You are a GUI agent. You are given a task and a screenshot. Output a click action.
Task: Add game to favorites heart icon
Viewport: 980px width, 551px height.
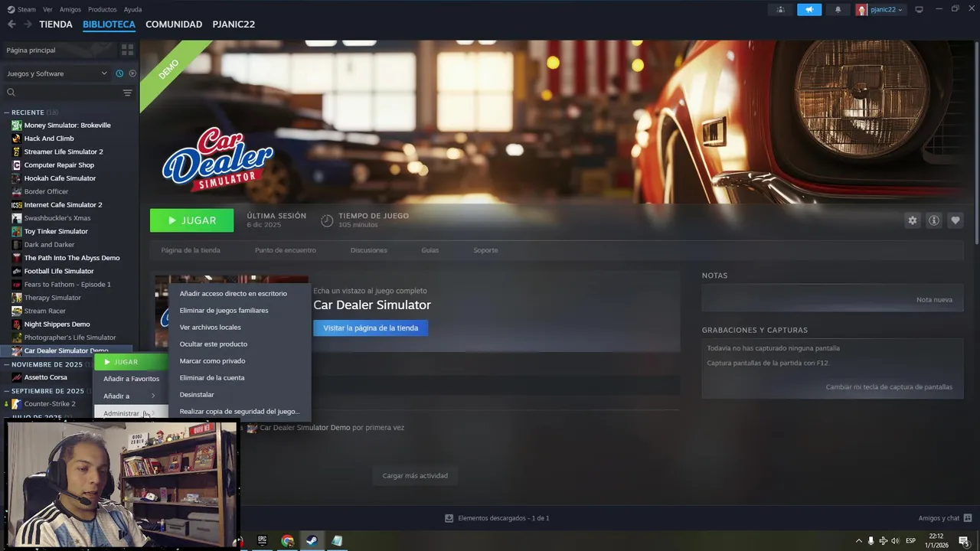(955, 220)
